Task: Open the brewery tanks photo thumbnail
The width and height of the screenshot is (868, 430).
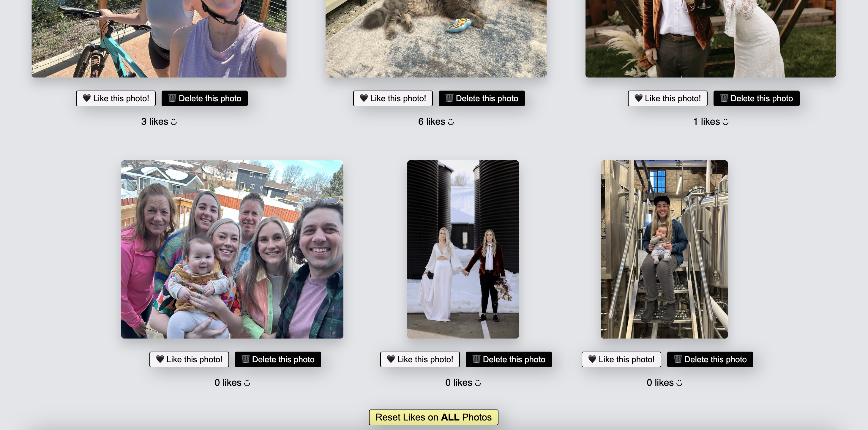Action: (664, 249)
